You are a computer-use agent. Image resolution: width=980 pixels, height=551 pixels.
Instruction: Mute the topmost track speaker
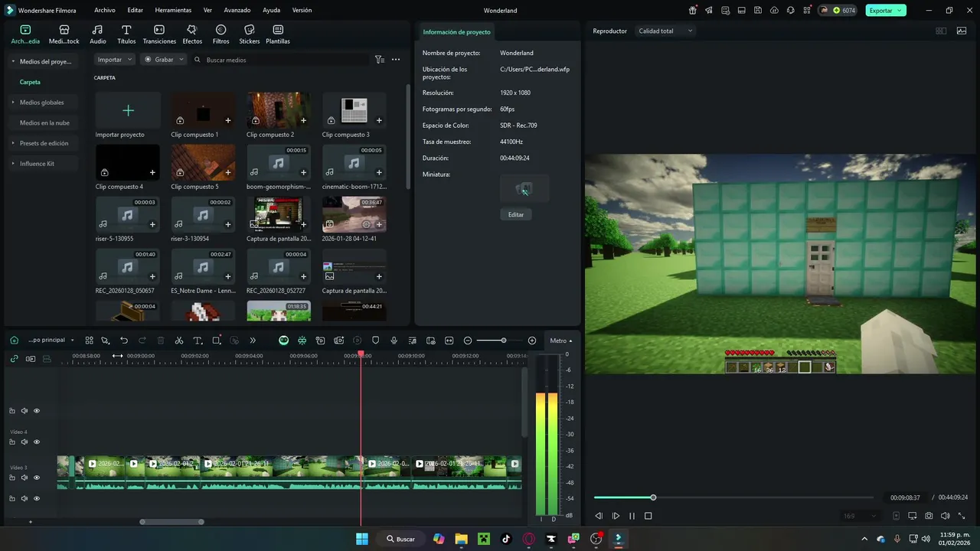pos(24,411)
